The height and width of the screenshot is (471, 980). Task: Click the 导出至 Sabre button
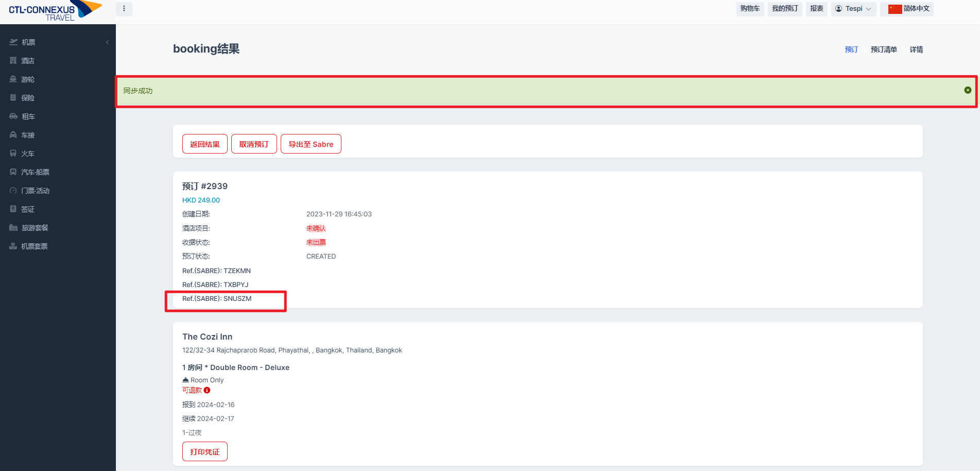[311, 144]
